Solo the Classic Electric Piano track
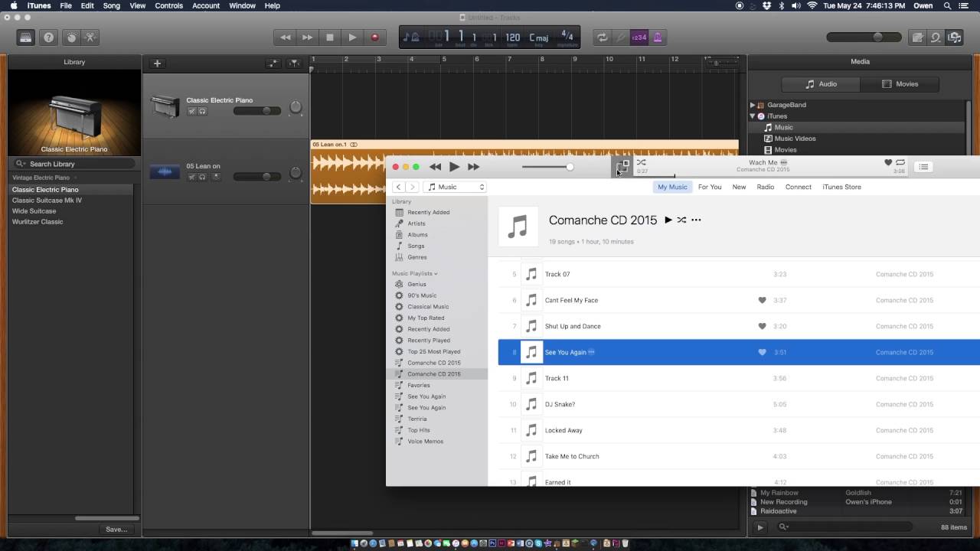 point(202,112)
